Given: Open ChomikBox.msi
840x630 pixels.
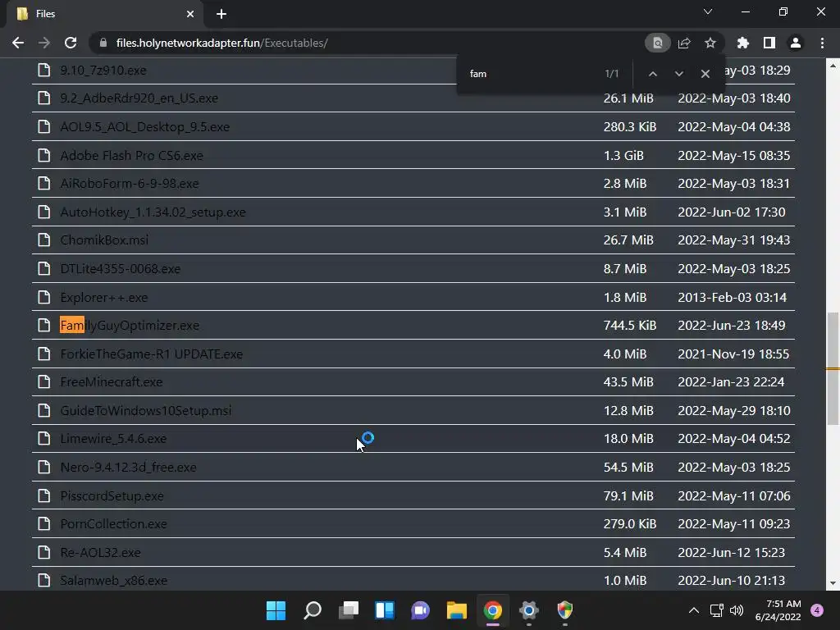Looking at the screenshot, I should 104,240.
